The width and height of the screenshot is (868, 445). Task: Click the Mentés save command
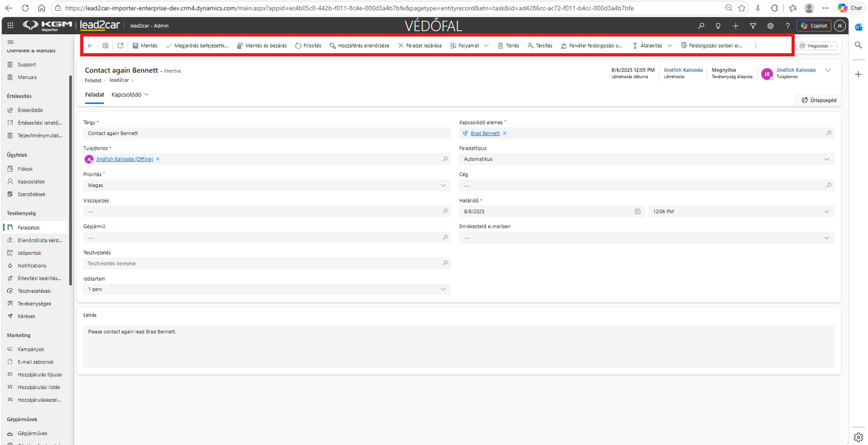coord(145,46)
